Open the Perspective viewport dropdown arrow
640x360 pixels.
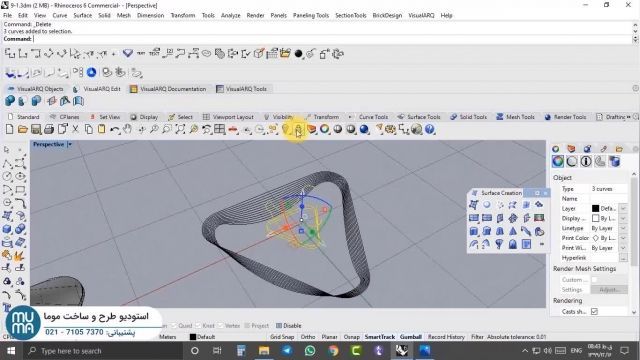(70, 144)
